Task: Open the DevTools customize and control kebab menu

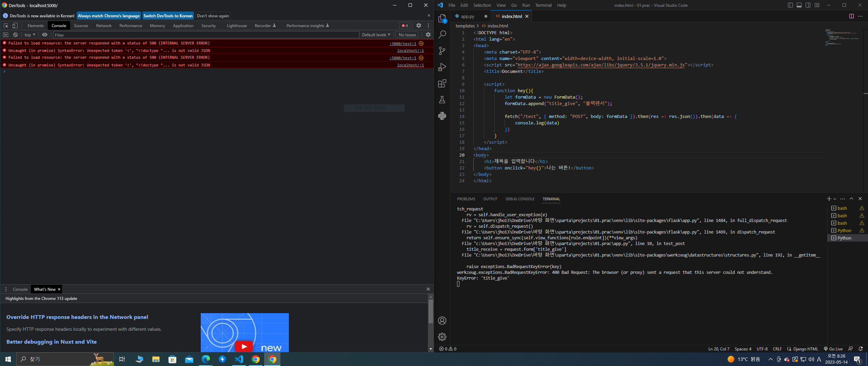Action: 429,25
